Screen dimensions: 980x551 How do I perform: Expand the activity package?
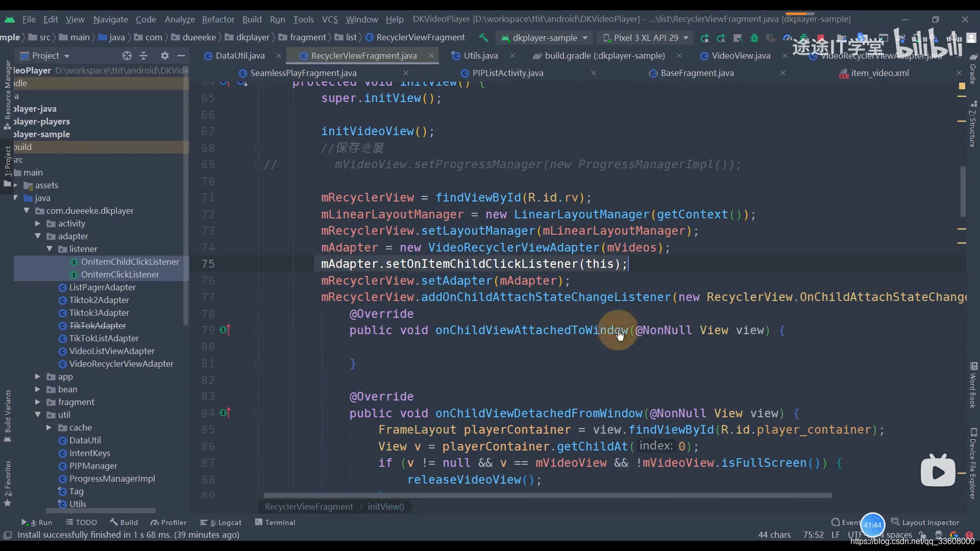coord(37,223)
